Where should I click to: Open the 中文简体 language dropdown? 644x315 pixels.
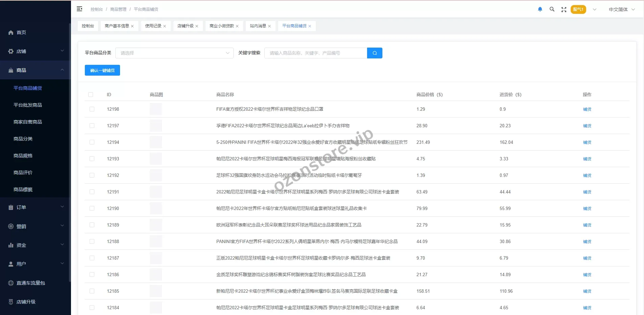coord(621,9)
